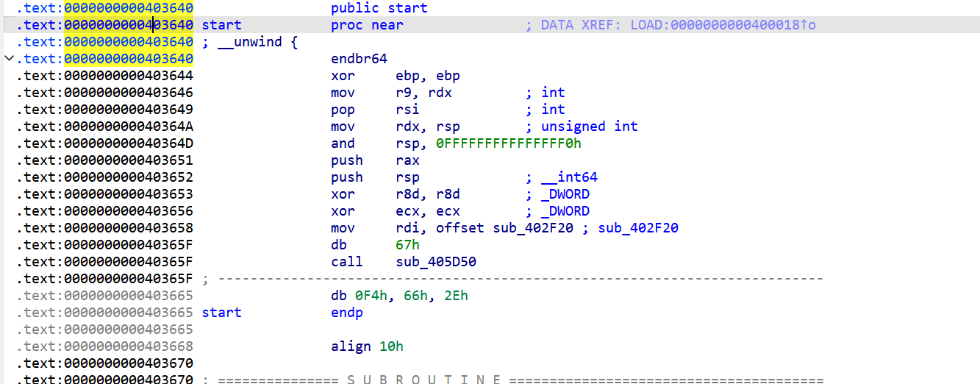This screenshot has width=980, height=384.
Task: Select the 'public start' directive
Action: pos(379,8)
